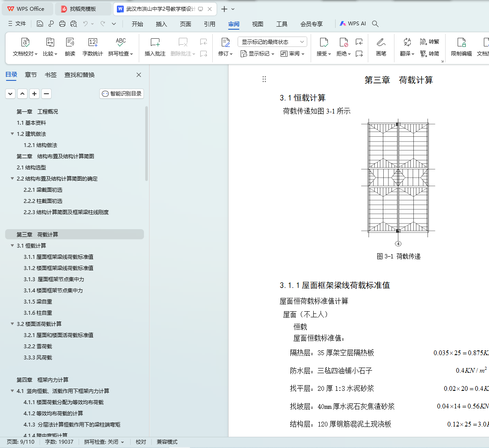Click the navigation pane vertical scrollbar

coord(147,144)
